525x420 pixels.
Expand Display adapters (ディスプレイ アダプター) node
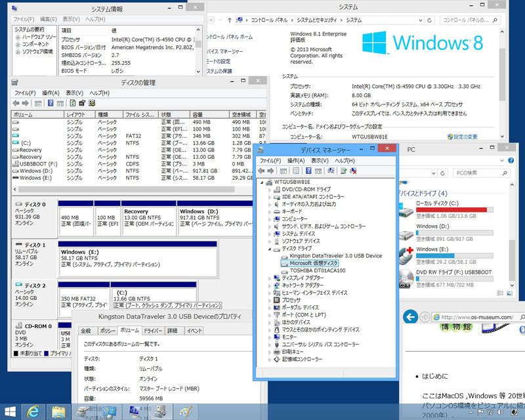(270, 278)
